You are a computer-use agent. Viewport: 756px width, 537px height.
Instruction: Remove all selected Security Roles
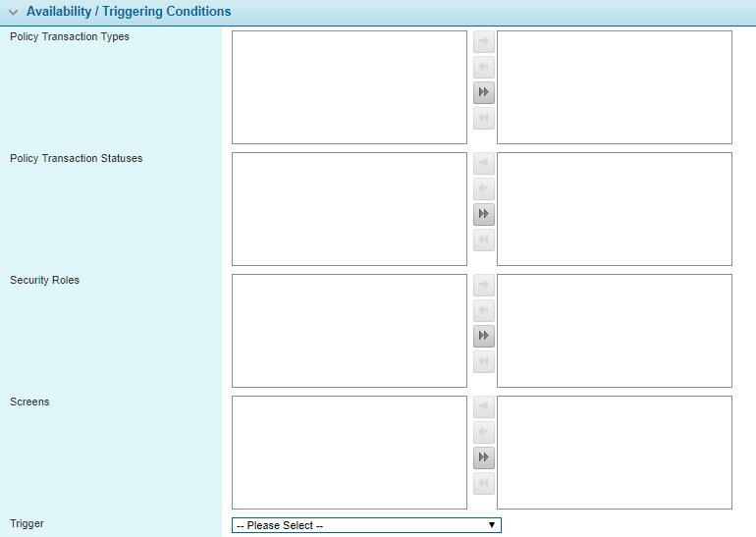point(483,362)
